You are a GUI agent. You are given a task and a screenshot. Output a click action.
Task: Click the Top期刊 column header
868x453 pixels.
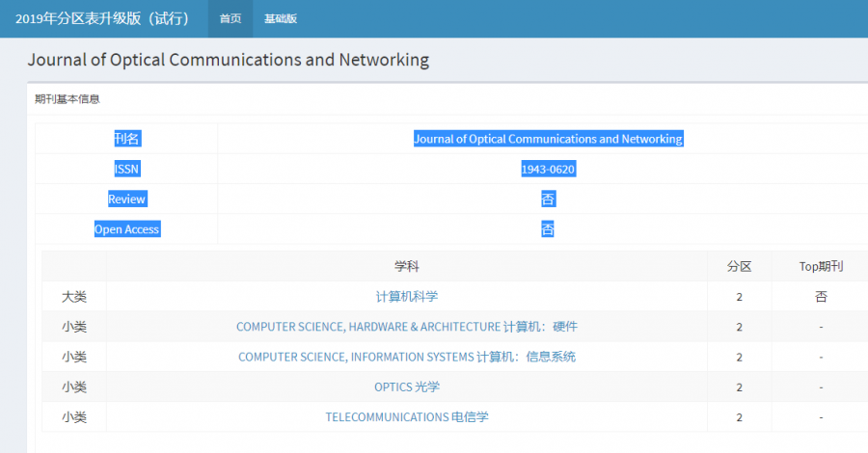pyautogui.click(x=821, y=266)
